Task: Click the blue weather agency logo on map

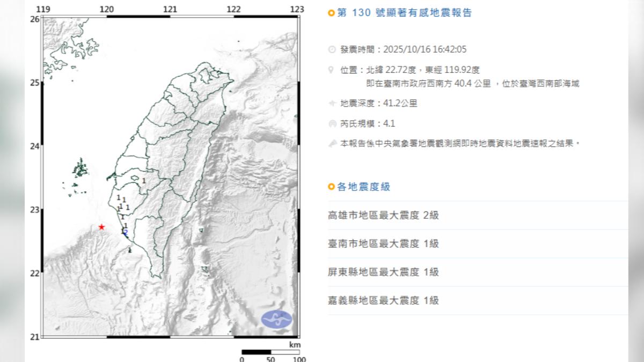Action: (x=276, y=320)
